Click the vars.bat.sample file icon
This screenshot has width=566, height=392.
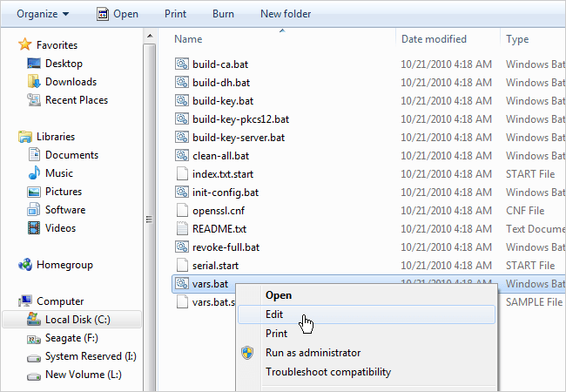click(x=182, y=301)
